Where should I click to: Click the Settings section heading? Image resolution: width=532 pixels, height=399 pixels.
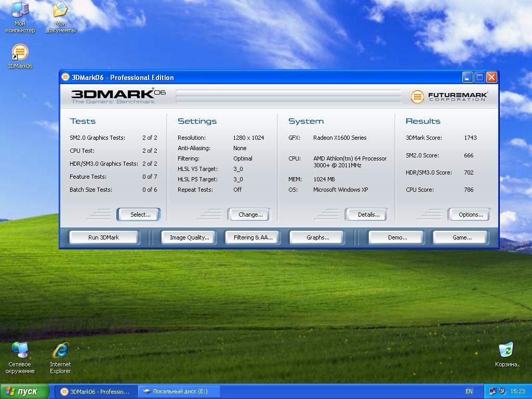pyautogui.click(x=197, y=121)
